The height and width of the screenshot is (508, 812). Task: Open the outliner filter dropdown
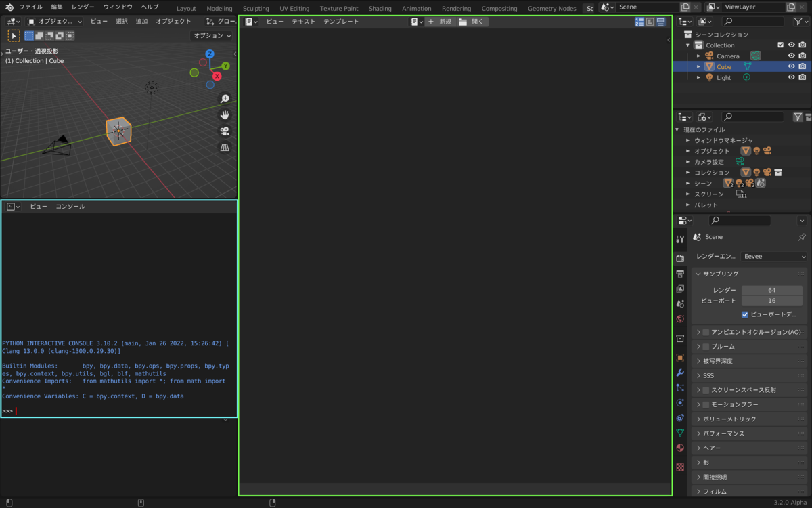pos(801,22)
